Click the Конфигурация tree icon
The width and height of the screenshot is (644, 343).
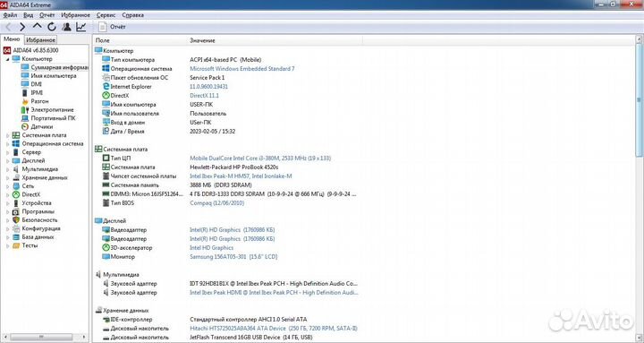tap(15, 228)
